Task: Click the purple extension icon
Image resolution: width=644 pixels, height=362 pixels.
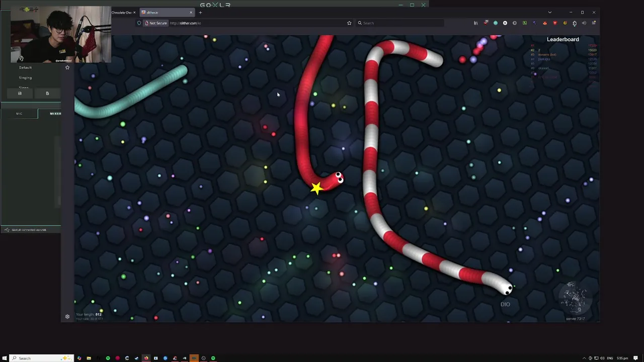Action: coord(534,23)
